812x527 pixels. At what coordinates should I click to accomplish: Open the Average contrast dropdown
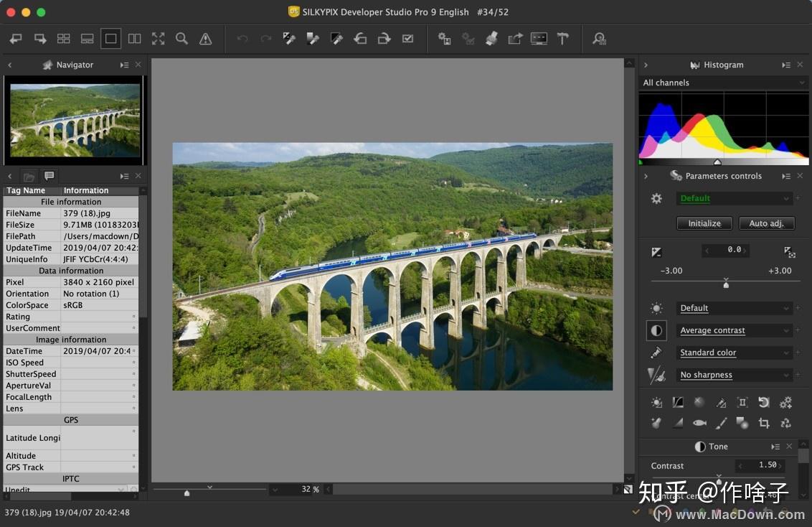(x=735, y=330)
